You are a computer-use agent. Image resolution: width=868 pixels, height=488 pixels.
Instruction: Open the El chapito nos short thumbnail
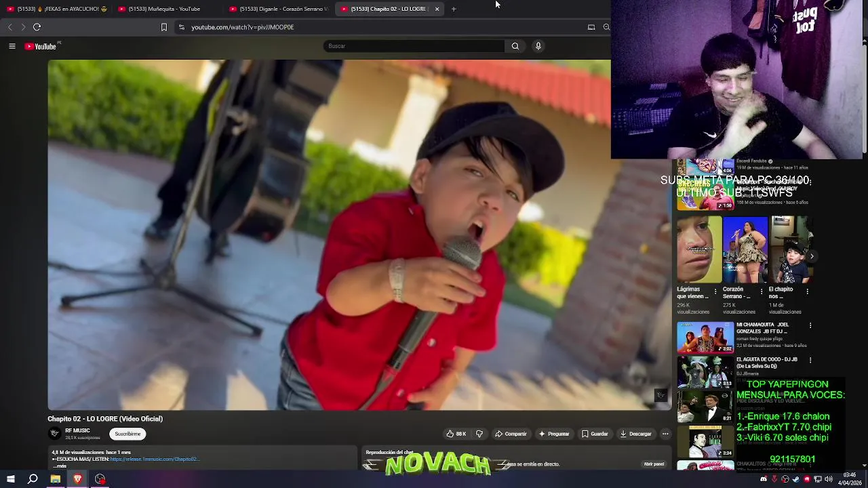click(791, 249)
